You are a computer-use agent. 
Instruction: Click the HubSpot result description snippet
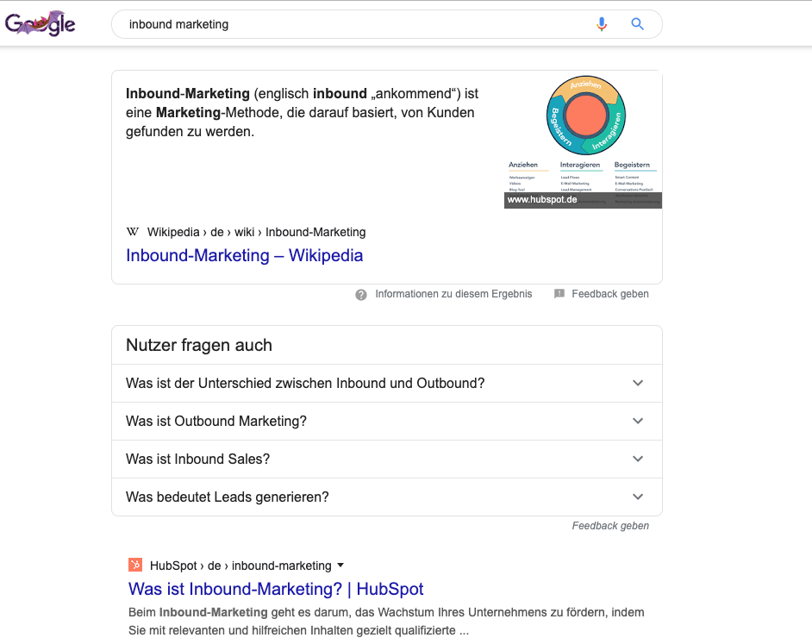click(x=386, y=622)
